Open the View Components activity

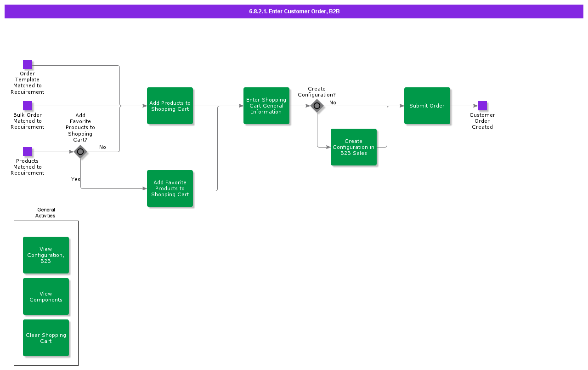(46, 296)
